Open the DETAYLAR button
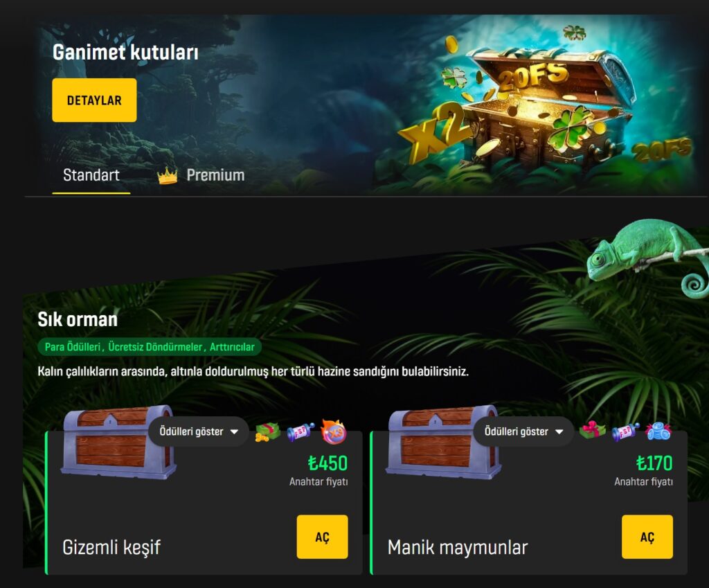Image resolution: width=709 pixels, height=588 pixels. tap(94, 100)
